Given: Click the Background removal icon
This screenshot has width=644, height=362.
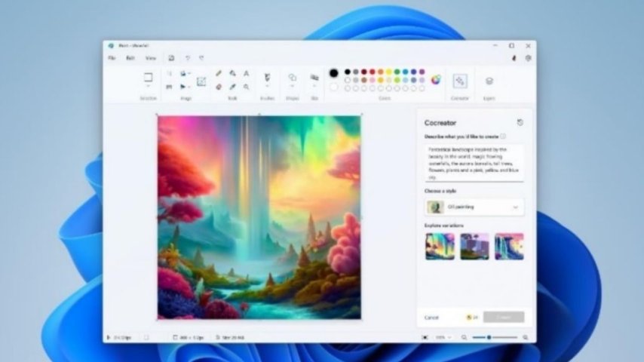Looking at the screenshot, I should [201, 81].
